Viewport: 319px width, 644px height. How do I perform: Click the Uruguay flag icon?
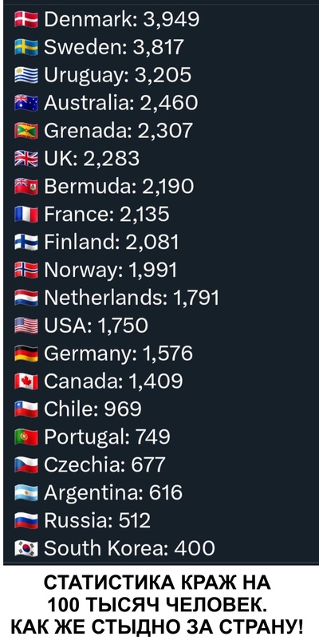pos(26,75)
